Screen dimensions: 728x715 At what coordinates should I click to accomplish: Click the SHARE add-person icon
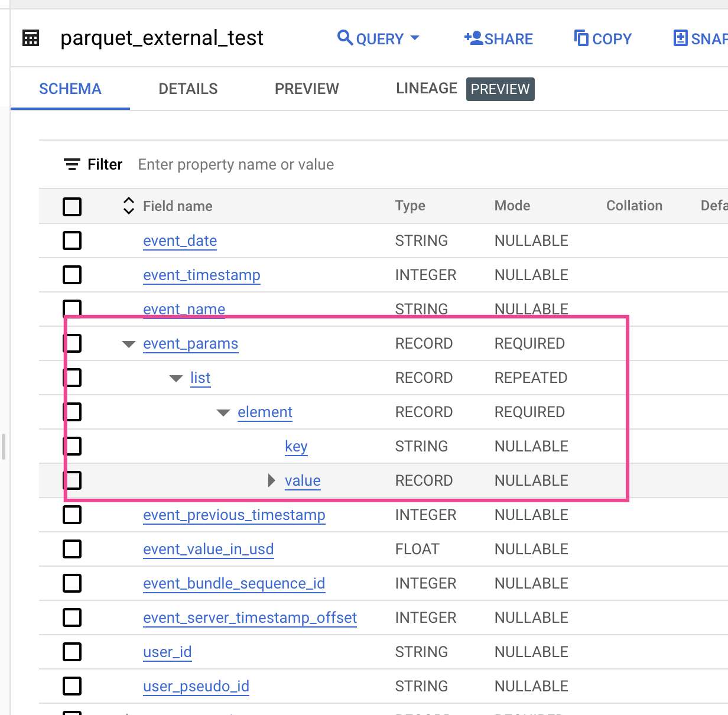473,38
